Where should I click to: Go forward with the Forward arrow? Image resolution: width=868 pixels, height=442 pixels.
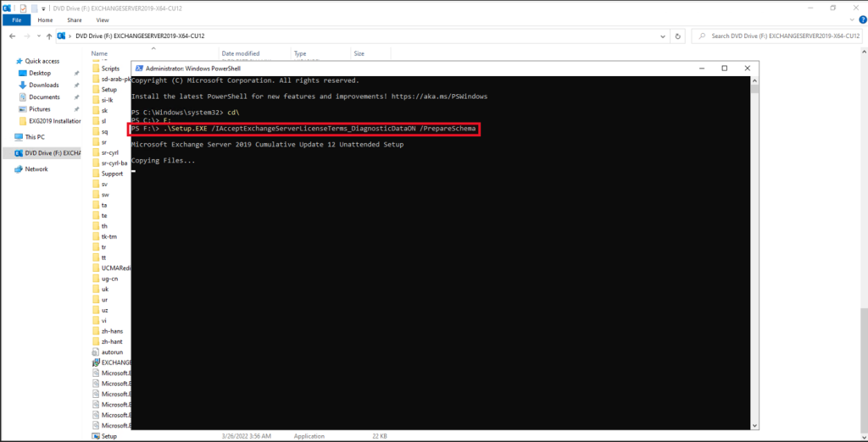26,36
